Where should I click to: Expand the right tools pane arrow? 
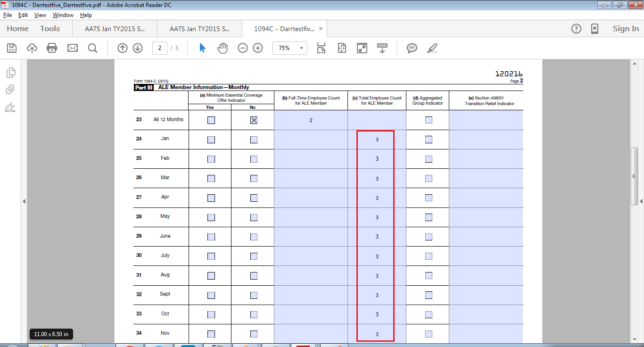point(641,201)
